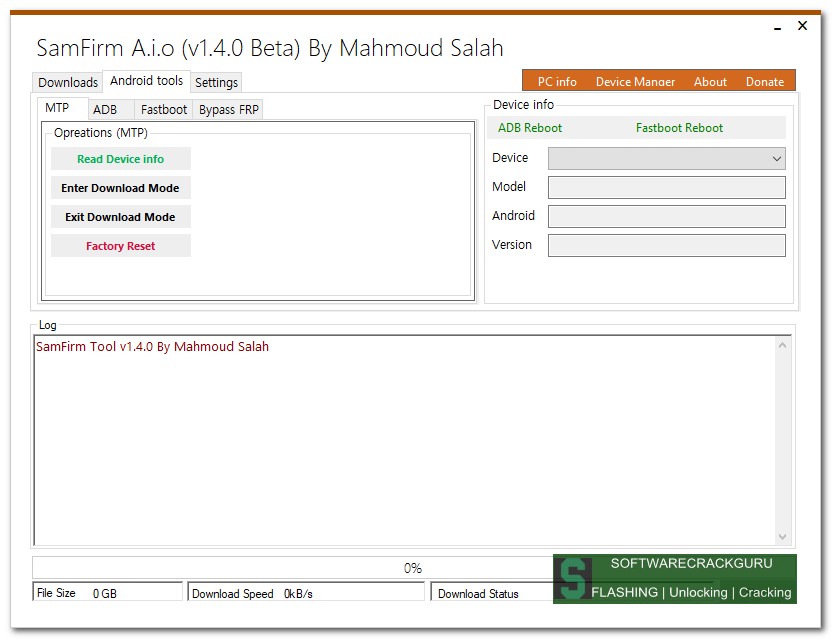The width and height of the screenshot is (832, 639).
Task: Click the Read Device info button
Action: tap(120, 159)
